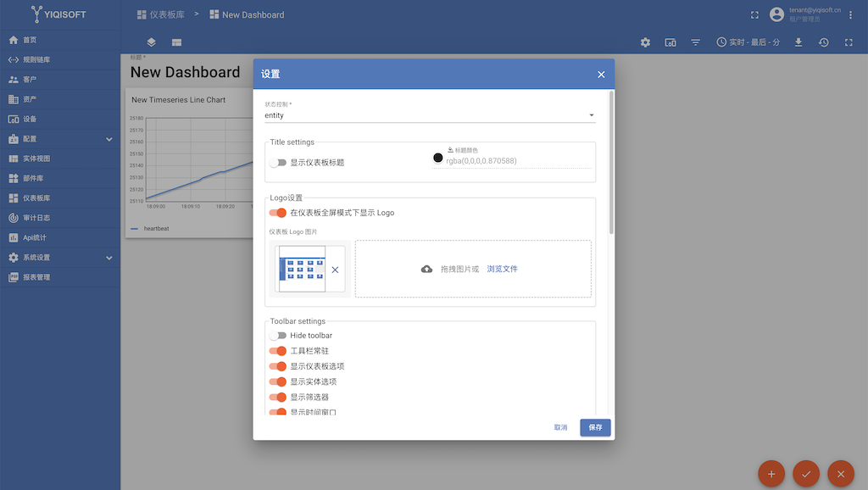The image size is (868, 490).
Task: Open the three-dot user menu
Action: (850, 15)
